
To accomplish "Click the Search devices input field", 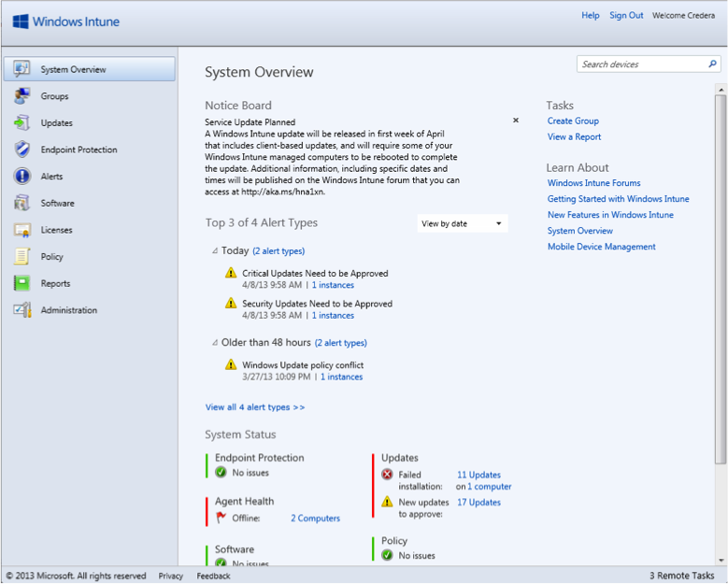I will click(649, 64).
